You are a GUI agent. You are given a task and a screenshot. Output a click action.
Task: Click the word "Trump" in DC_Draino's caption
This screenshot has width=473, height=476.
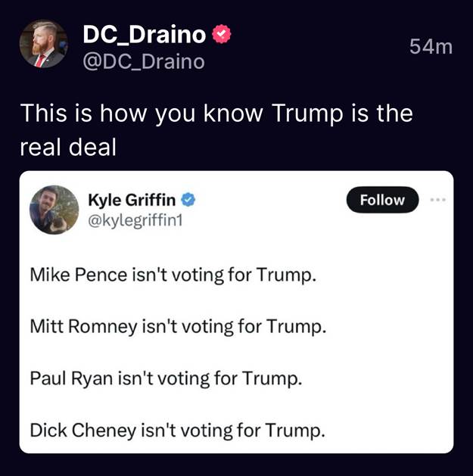[306, 114]
